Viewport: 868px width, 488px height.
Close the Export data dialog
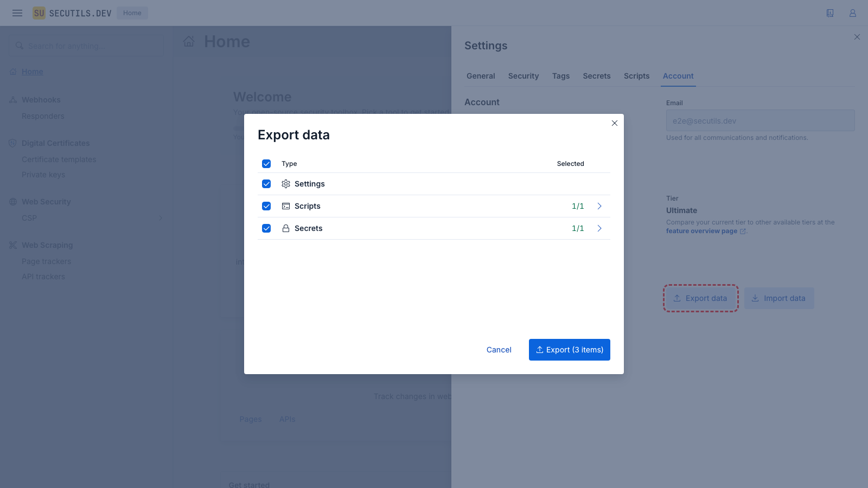pos(615,123)
